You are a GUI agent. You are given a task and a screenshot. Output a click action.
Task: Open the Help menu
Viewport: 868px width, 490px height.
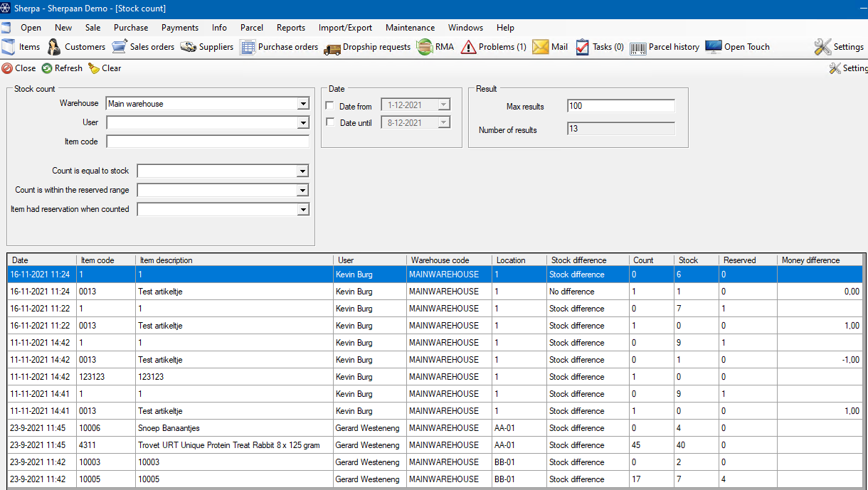tap(506, 28)
